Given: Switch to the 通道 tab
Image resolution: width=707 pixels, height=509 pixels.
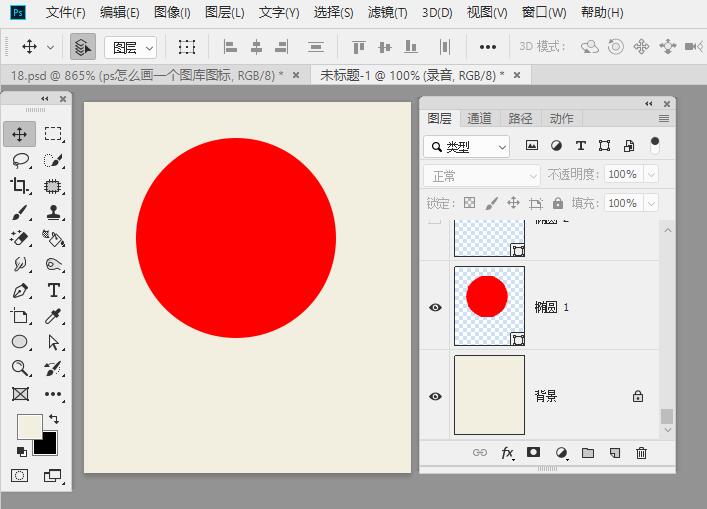Looking at the screenshot, I should tap(480, 118).
